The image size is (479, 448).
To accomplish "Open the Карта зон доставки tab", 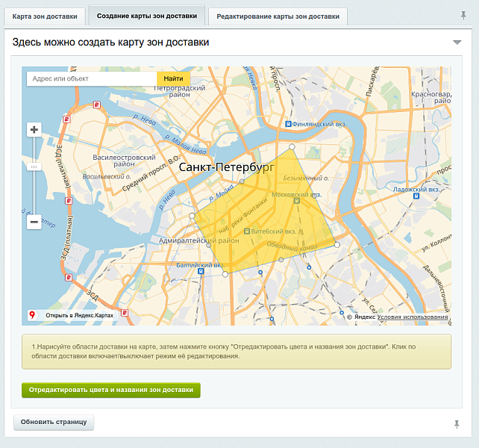I will 44,16.
